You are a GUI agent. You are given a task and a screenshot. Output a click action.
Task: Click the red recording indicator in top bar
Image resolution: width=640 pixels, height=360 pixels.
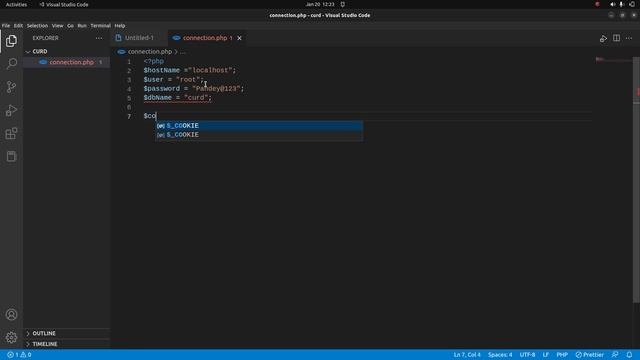coord(598,4)
